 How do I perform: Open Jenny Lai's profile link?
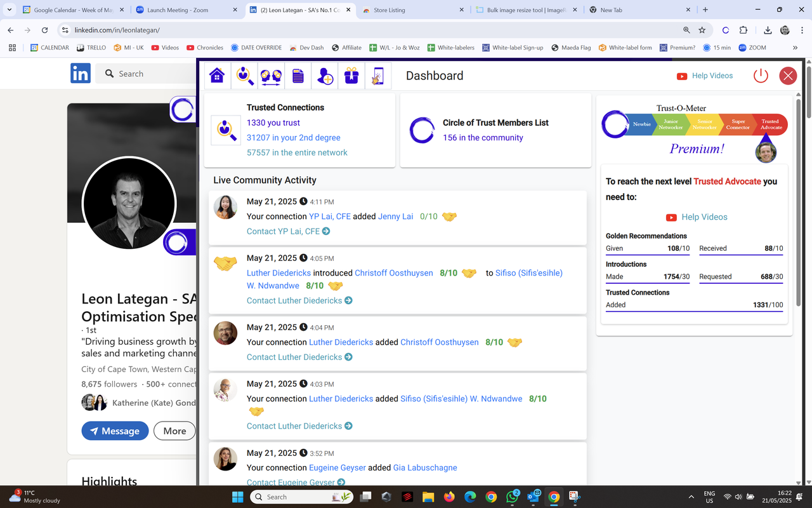pyautogui.click(x=396, y=217)
